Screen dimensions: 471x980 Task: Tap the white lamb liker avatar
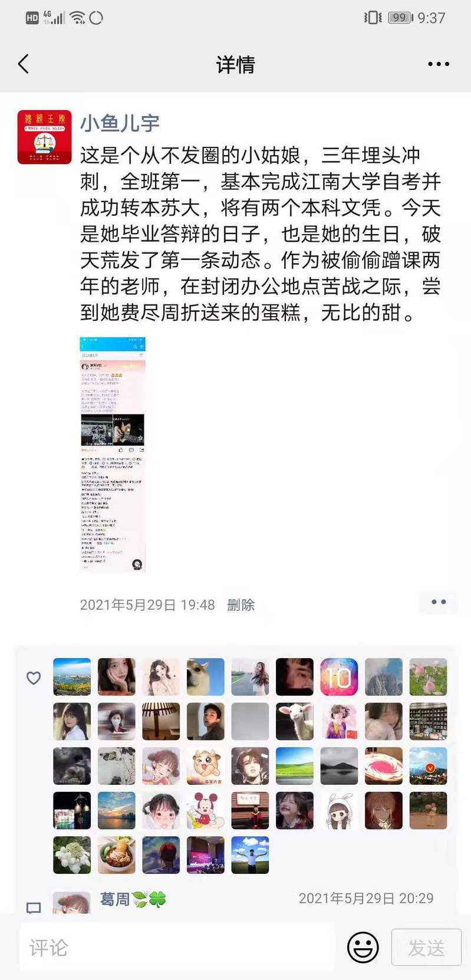(295, 721)
